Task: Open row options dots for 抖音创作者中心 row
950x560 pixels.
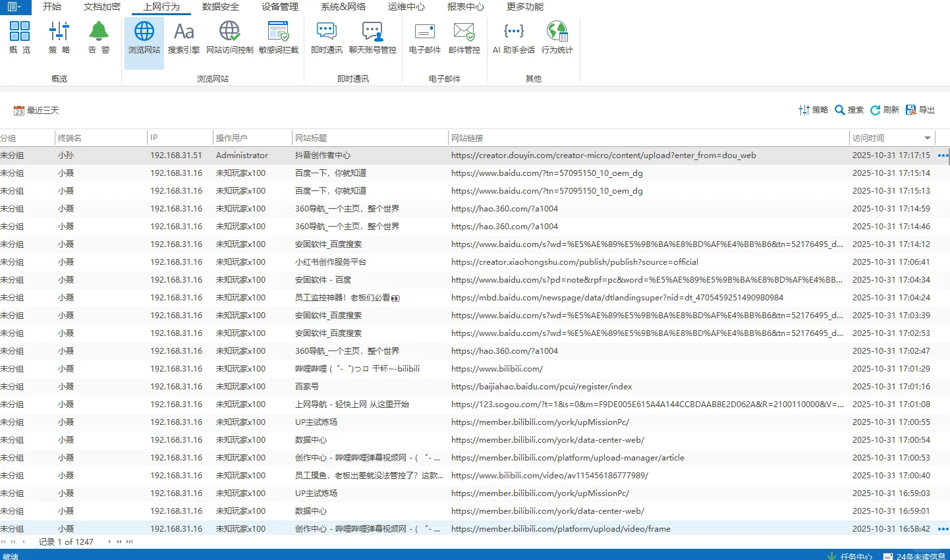Action: (943, 155)
